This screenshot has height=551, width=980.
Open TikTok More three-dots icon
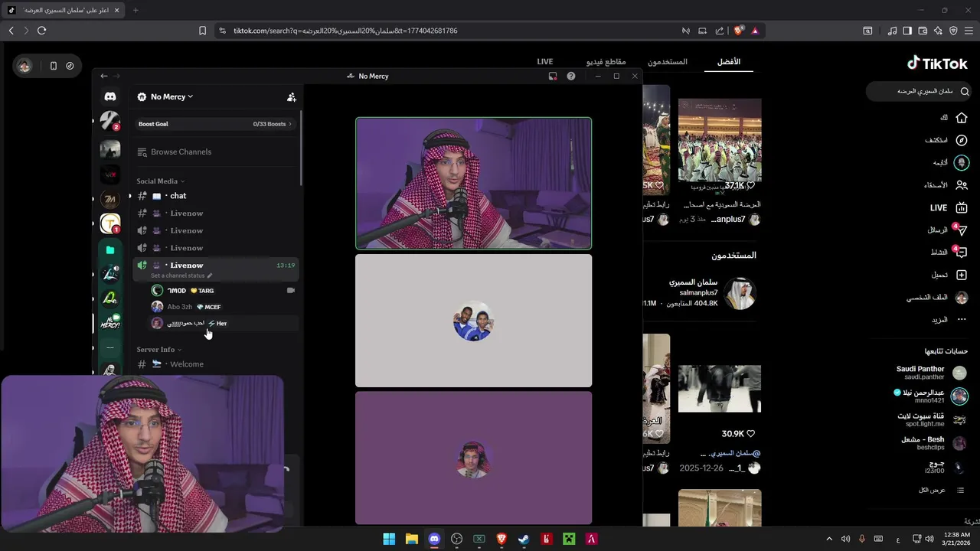(962, 319)
